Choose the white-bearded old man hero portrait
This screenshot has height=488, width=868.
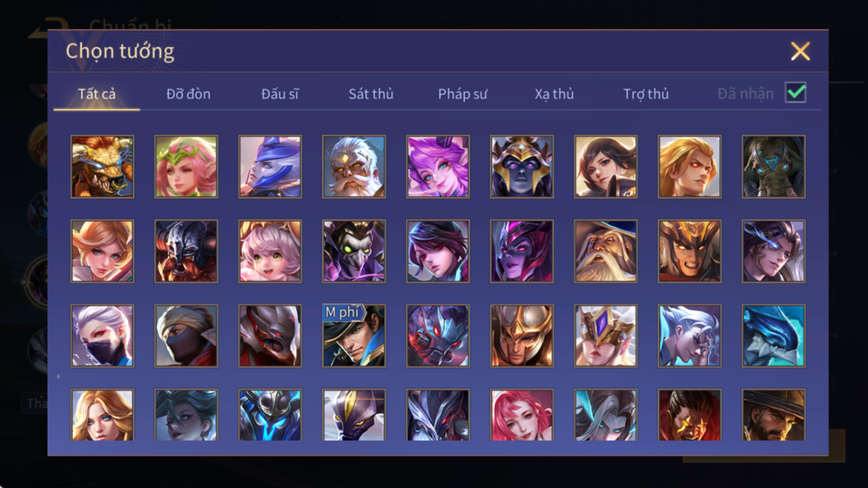click(x=353, y=166)
